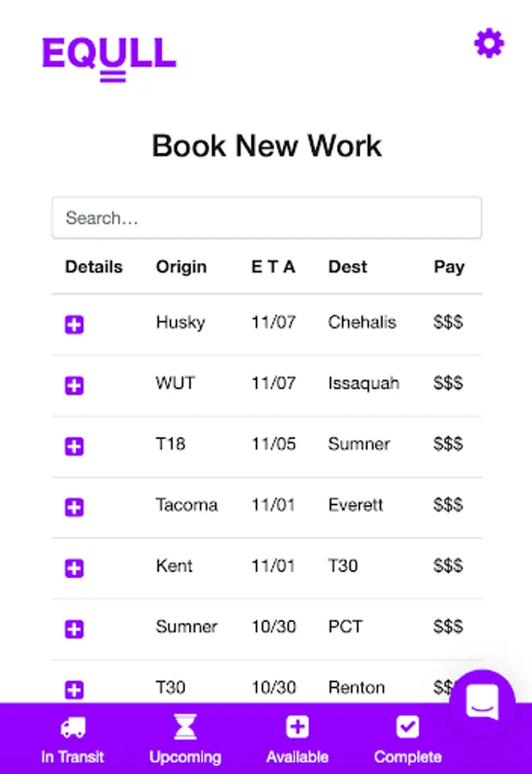Image resolution: width=532 pixels, height=774 pixels.
Task: Show details for the Kent load
Action: 75,568
